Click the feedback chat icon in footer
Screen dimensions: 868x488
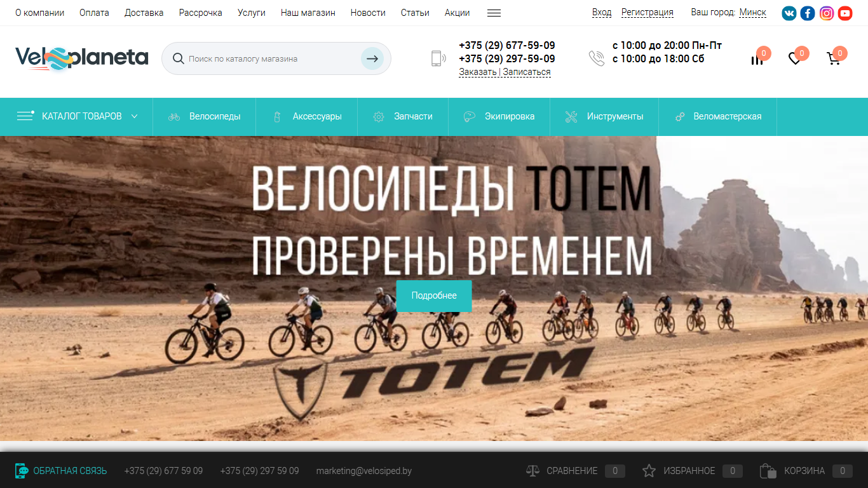click(22, 471)
